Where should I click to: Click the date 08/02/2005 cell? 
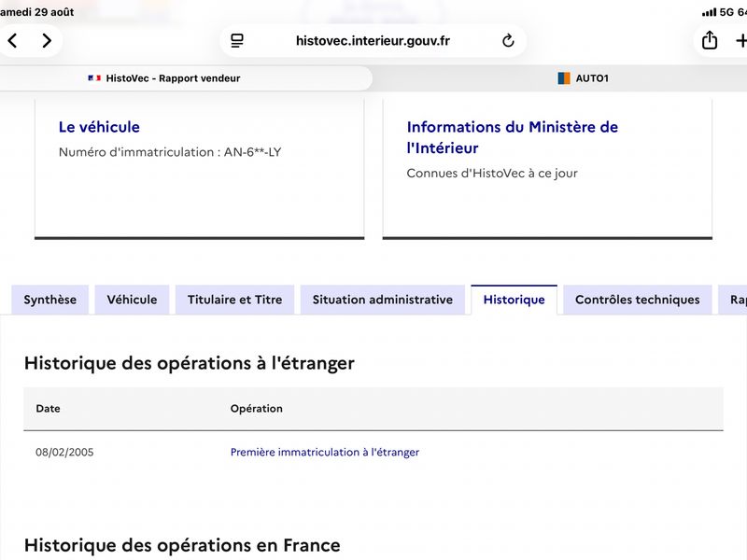(64, 452)
